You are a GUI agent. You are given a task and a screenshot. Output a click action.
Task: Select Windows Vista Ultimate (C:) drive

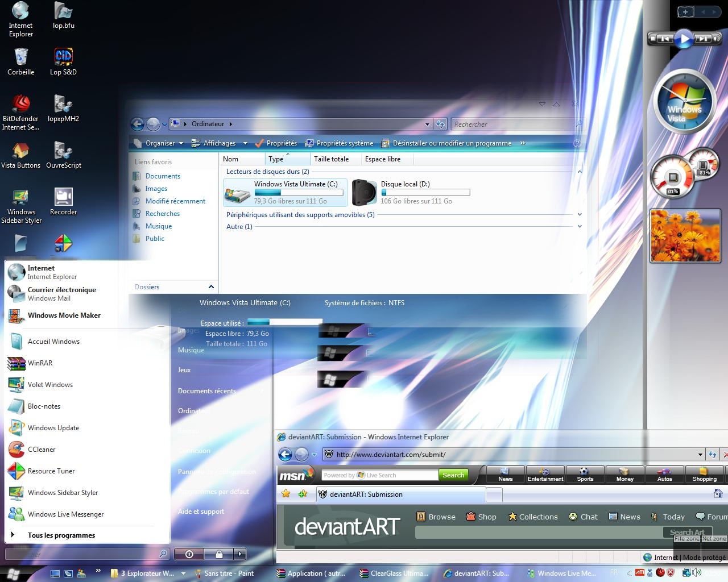pyautogui.click(x=285, y=192)
